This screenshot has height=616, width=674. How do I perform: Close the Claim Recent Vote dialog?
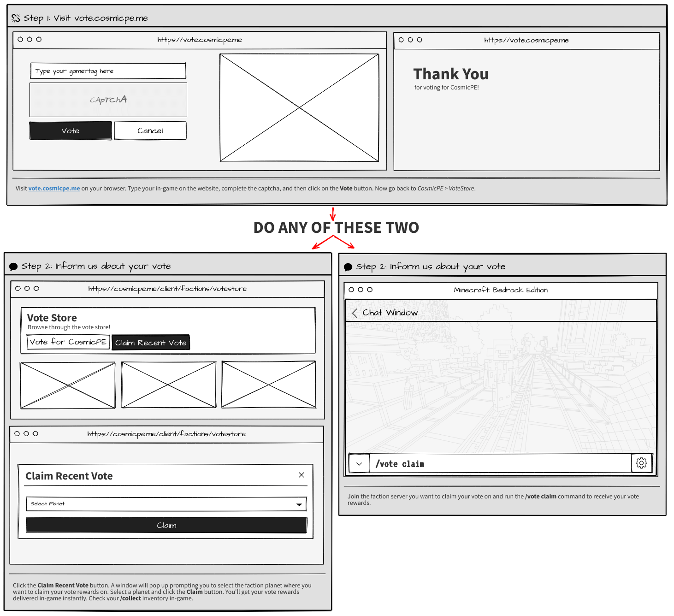point(302,475)
